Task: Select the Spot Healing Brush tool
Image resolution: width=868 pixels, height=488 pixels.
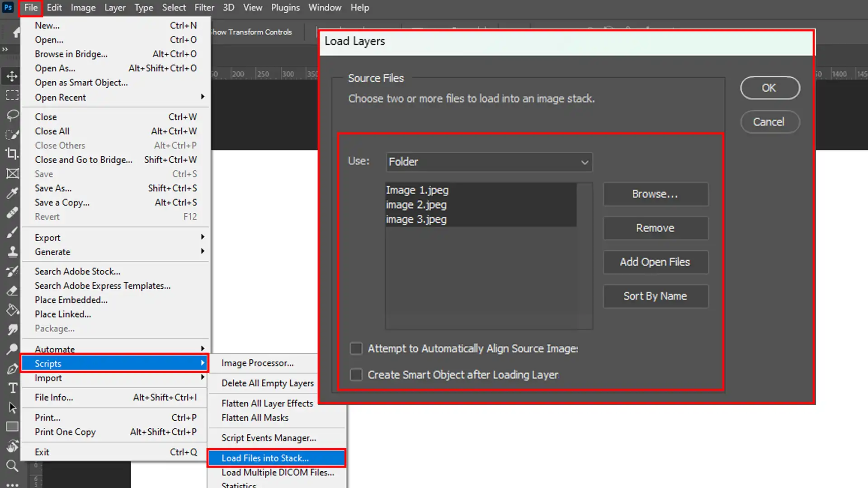Action: click(x=12, y=212)
